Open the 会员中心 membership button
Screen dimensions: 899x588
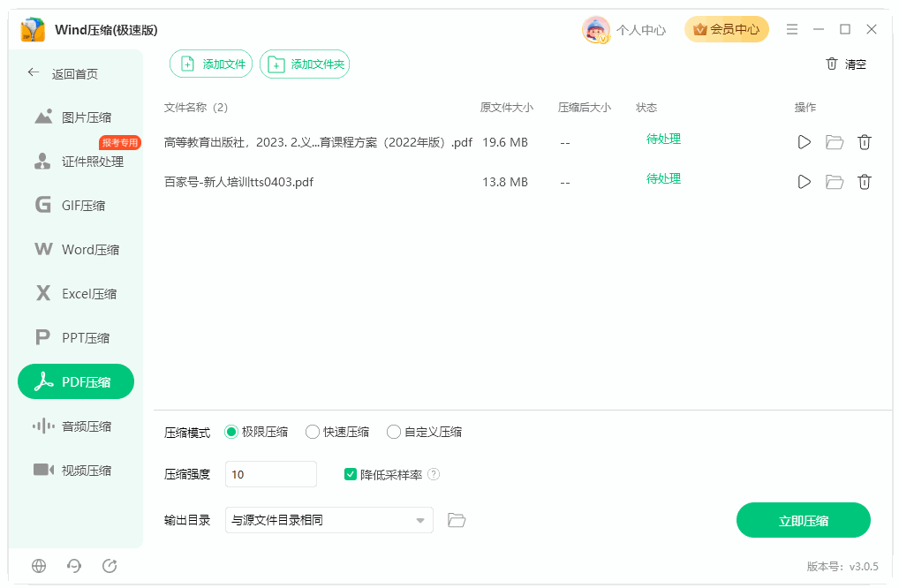pyautogui.click(x=727, y=29)
